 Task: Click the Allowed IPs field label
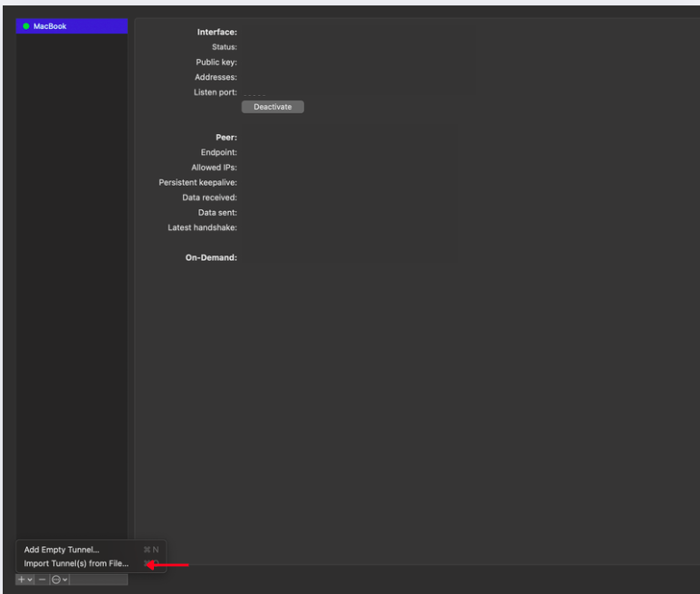[214, 168]
